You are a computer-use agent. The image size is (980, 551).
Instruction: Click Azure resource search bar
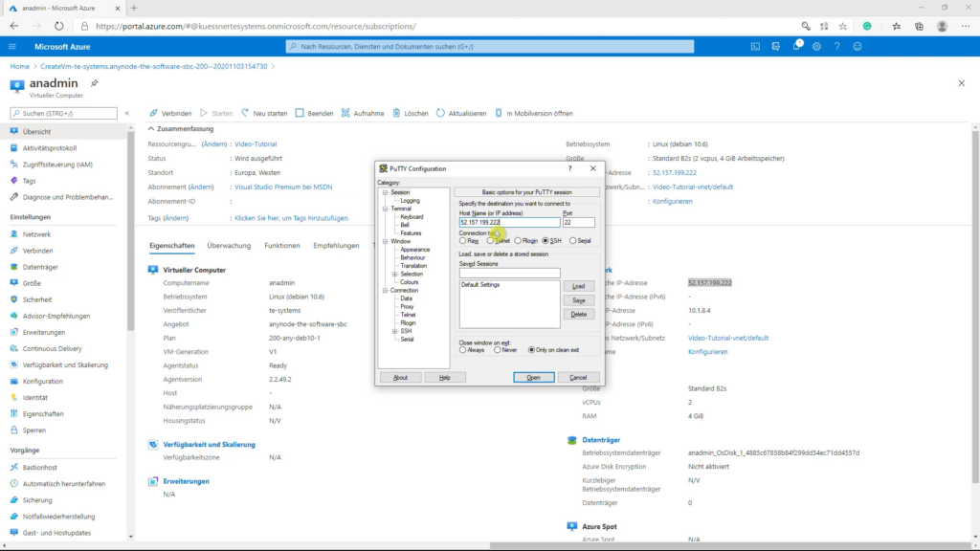[x=490, y=46]
